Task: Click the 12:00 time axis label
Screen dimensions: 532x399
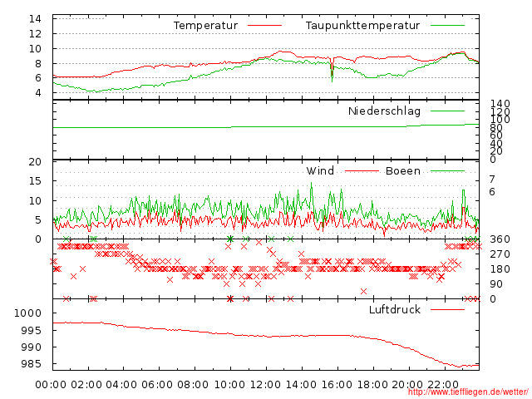Action: (x=265, y=385)
